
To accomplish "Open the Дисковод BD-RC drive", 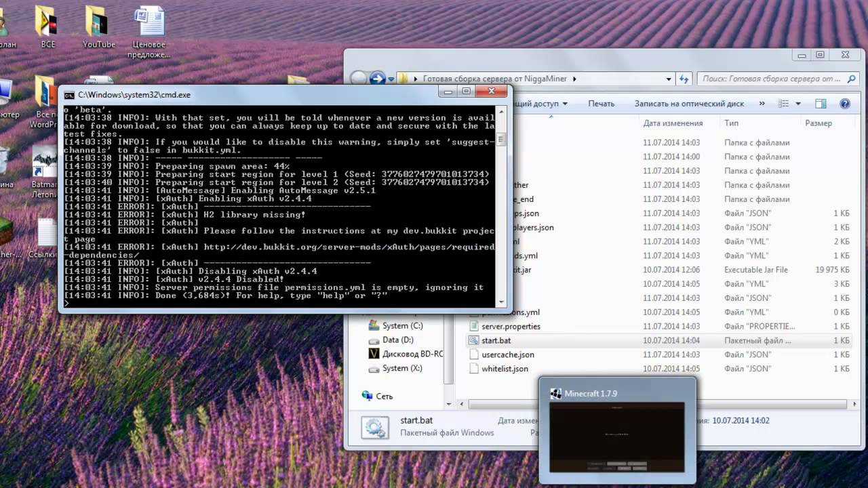I will pyautogui.click(x=406, y=354).
